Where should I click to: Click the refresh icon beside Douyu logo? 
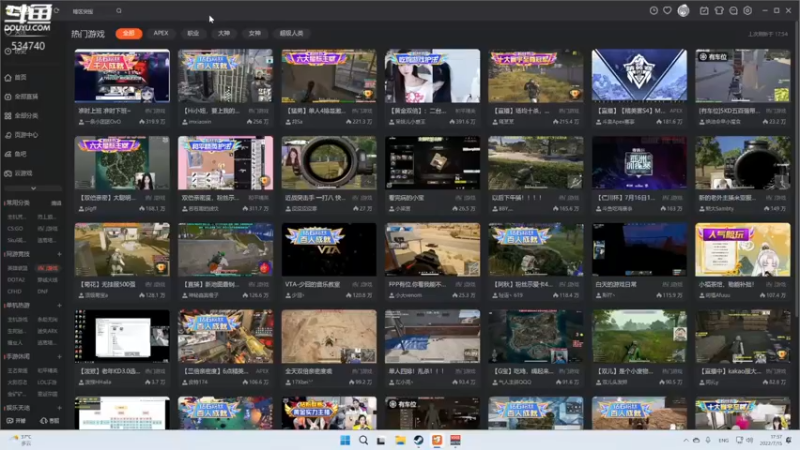point(56,10)
